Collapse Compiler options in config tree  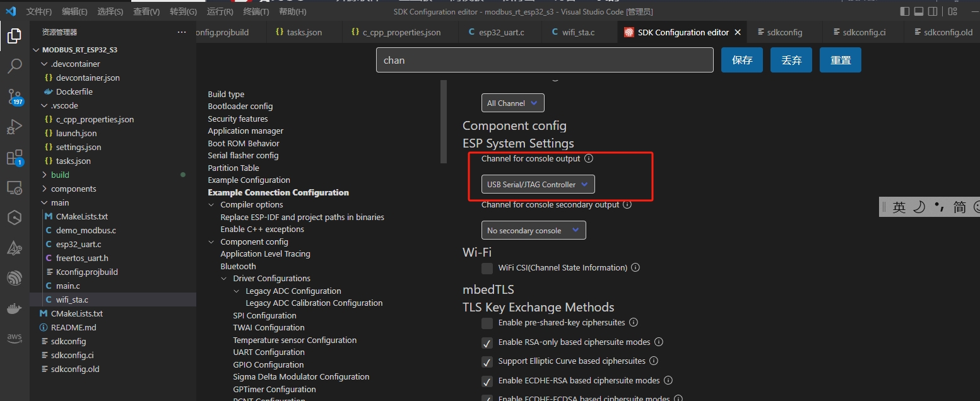211,205
